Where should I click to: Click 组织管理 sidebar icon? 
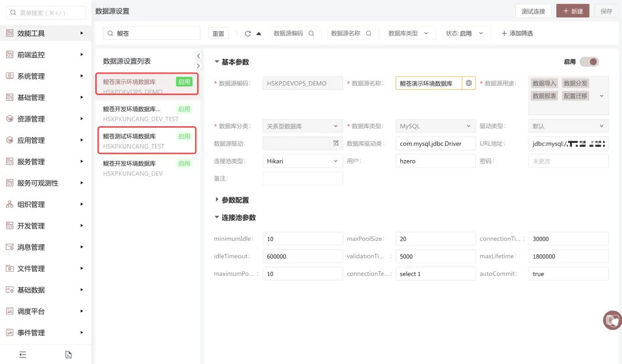[10, 204]
